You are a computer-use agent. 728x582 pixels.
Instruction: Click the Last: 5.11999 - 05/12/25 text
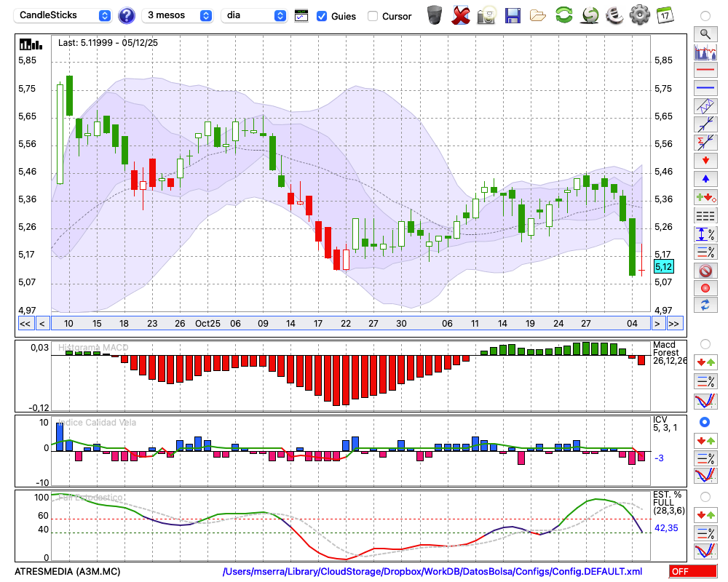click(x=108, y=43)
